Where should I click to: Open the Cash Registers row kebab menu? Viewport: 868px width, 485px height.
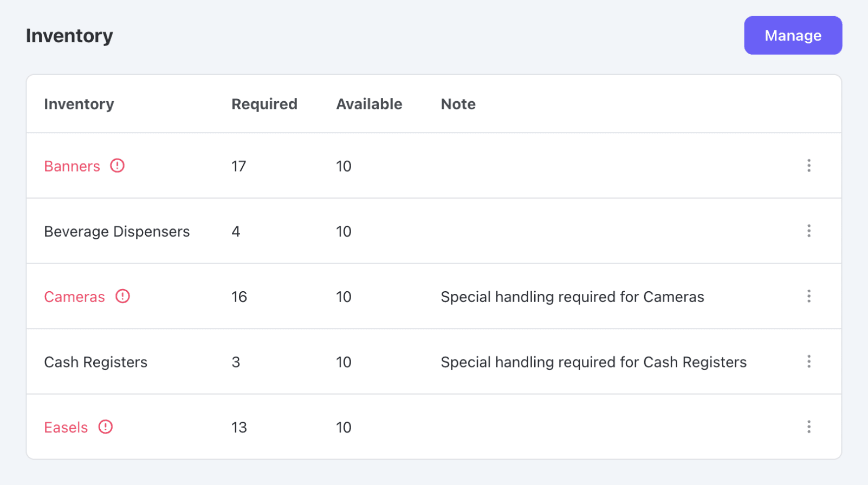pos(808,362)
